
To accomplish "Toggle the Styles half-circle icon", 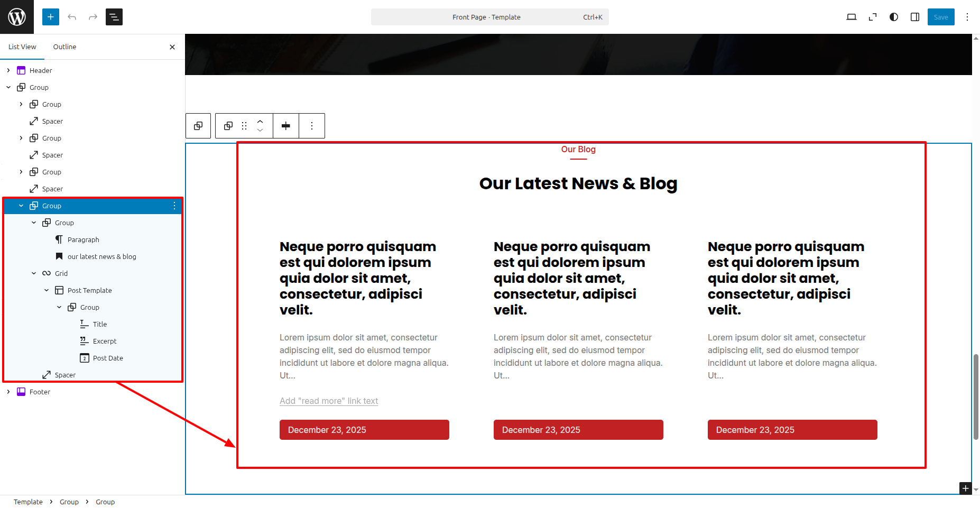I will [894, 17].
